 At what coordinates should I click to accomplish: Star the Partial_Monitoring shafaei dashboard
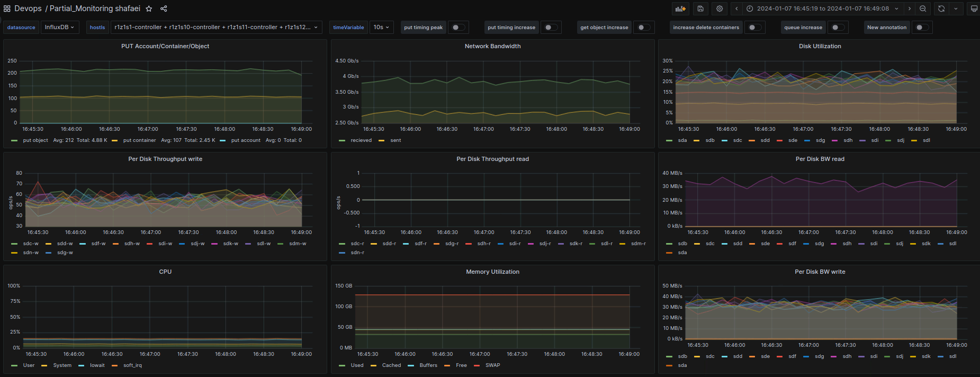pyautogui.click(x=149, y=8)
